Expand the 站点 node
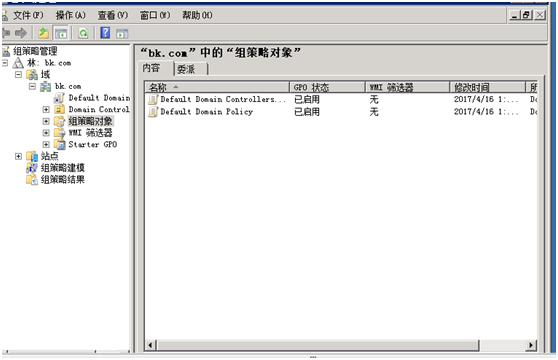The height and width of the screenshot is (360, 558). (19, 156)
